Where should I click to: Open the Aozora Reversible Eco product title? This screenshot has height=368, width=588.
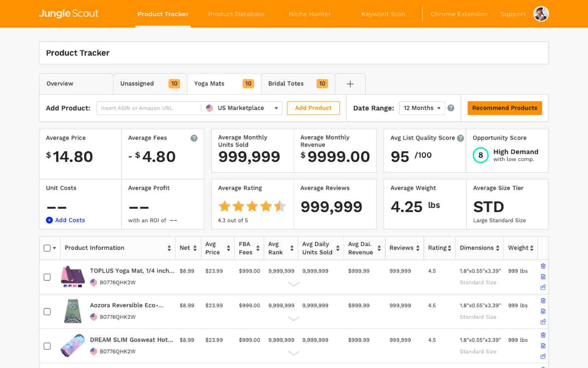point(127,305)
